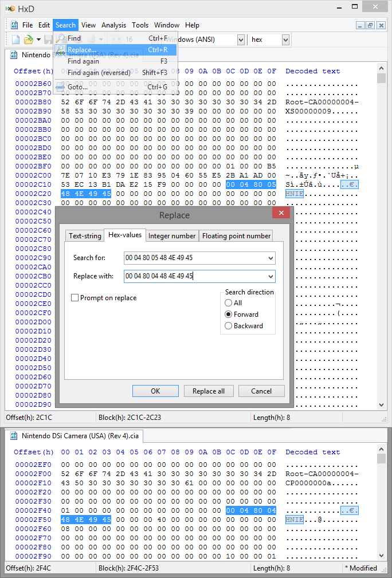This screenshot has height=578, width=392.
Task: Expand the Open file arrow dropdown
Action: tap(38, 40)
